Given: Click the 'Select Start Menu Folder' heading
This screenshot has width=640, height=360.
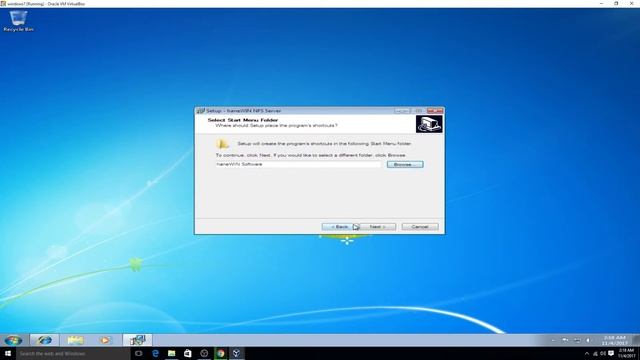Looking at the screenshot, I should point(243,120).
